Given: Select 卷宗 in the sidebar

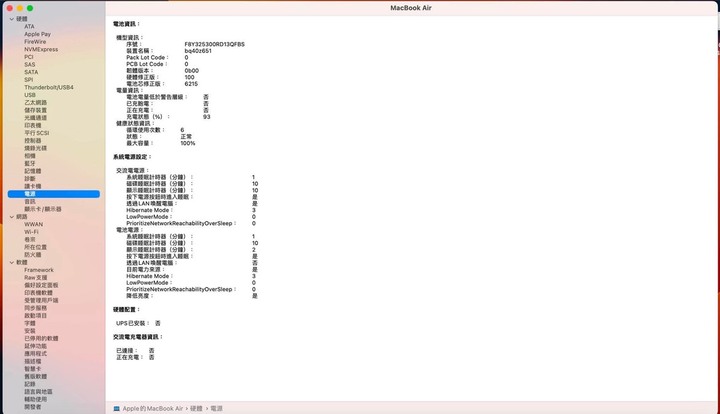Looking at the screenshot, I should tap(30, 240).
